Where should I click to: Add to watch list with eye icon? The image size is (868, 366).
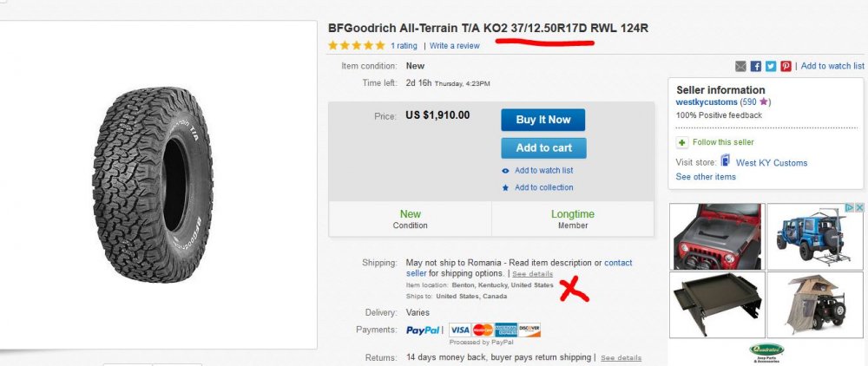537,170
